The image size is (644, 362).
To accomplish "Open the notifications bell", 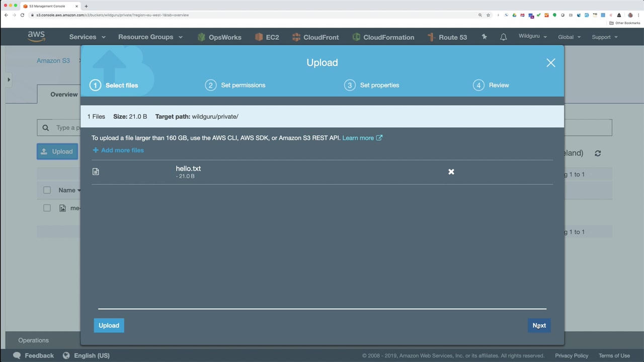I will (503, 37).
